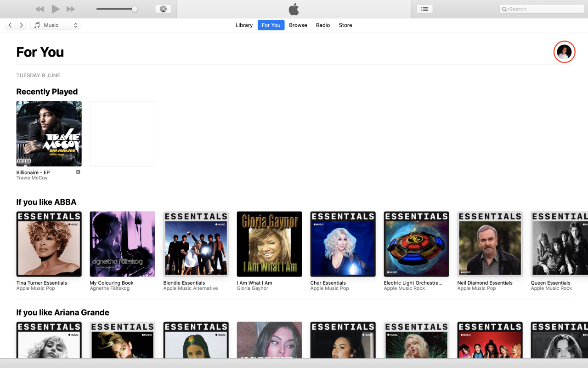Select the For You tab
This screenshot has width=588, height=368.
[x=271, y=25]
